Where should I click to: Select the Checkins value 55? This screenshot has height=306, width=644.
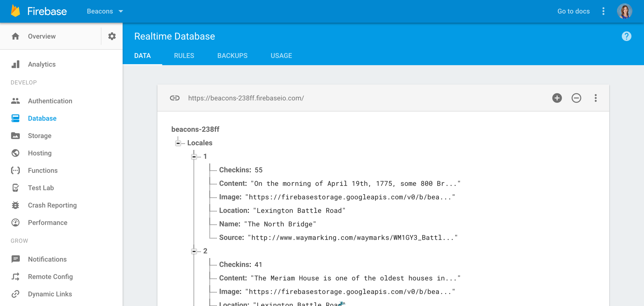pos(258,170)
